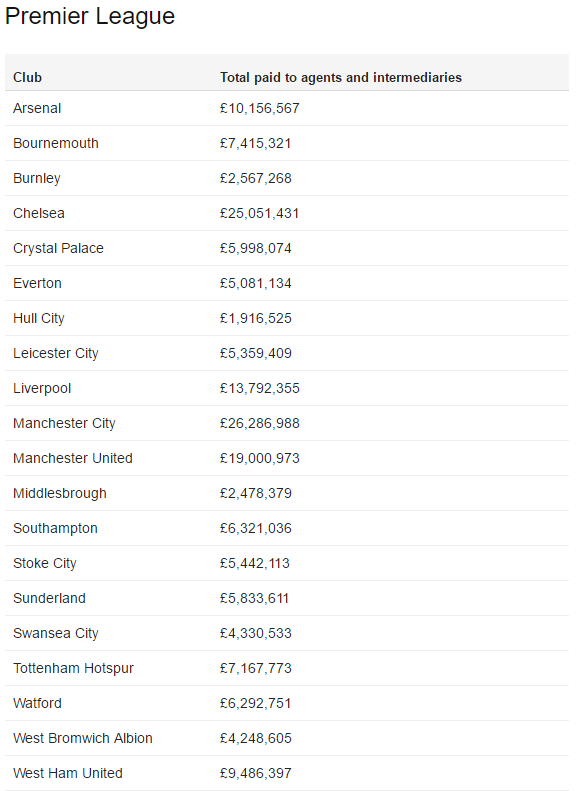Click Burnley's £2,567,268 amount

[x=255, y=179]
